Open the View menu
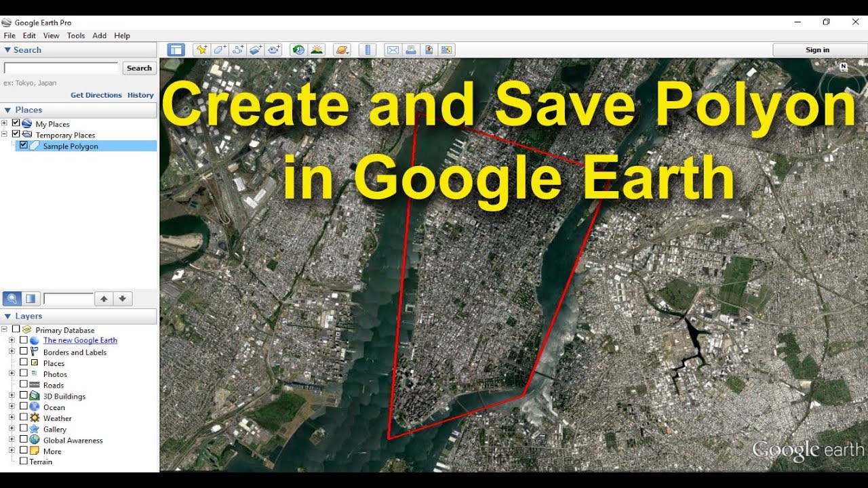 point(52,35)
